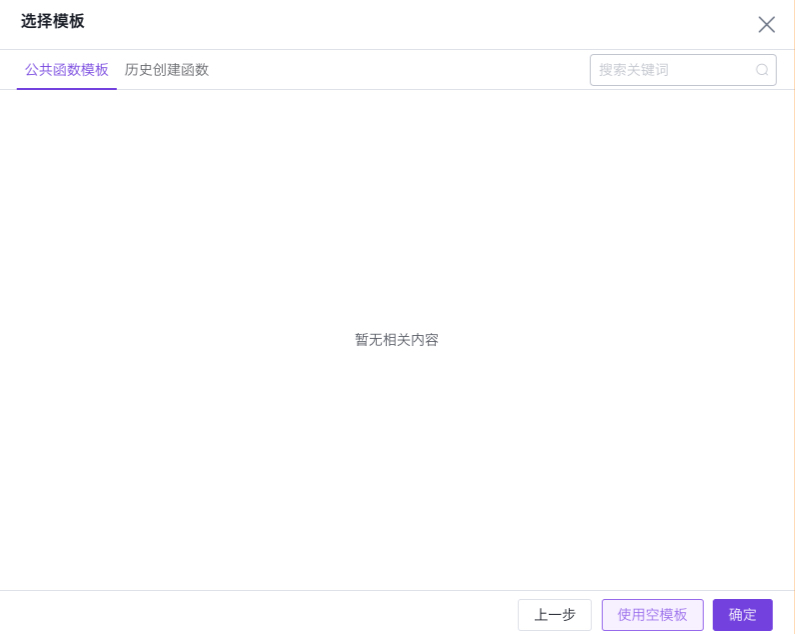This screenshot has height=634, width=795.
Task: Open the 历史创建函数 tab
Action: [x=166, y=69]
